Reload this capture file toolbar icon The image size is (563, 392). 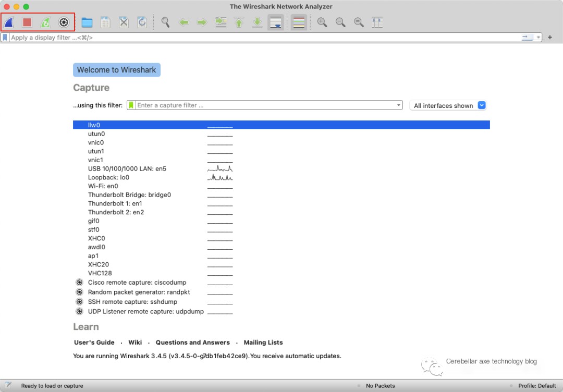142,22
